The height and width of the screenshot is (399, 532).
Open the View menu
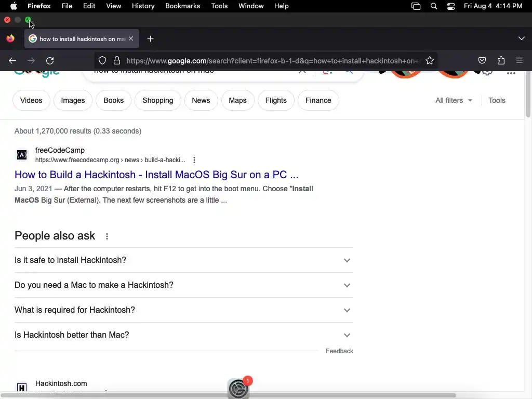pyautogui.click(x=113, y=6)
